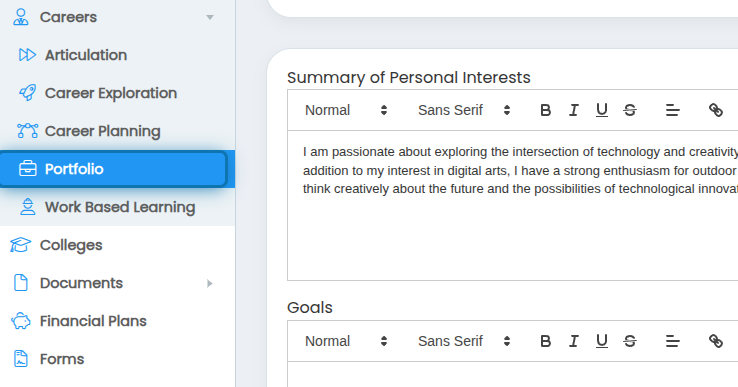This screenshot has width=738, height=387.
Task: Apply Underline in Personal Interests toolbar
Action: tap(602, 110)
